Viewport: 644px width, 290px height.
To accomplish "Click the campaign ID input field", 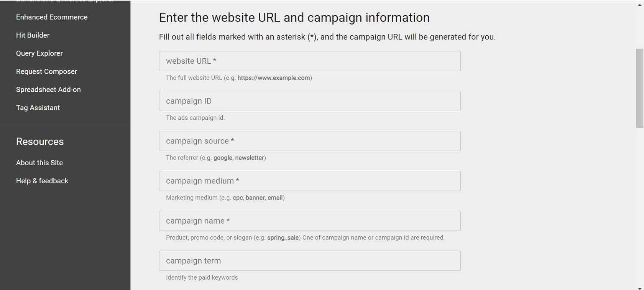I will 310,101.
